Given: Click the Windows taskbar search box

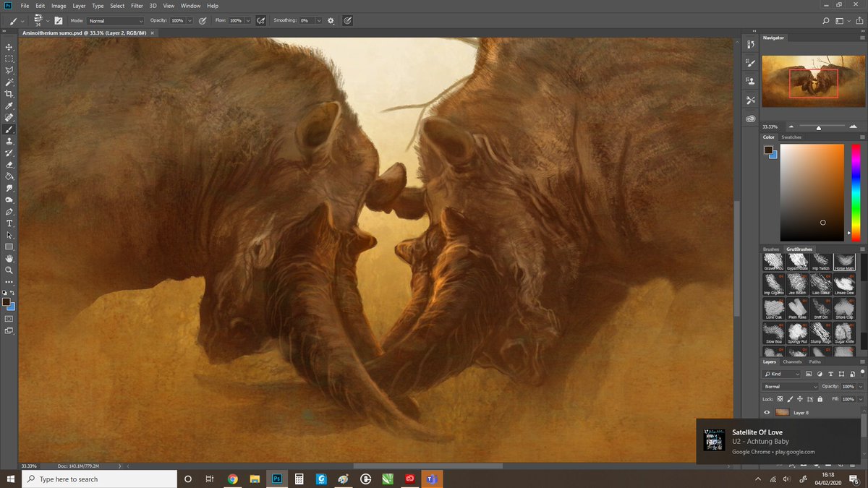Looking at the screenshot, I should [x=98, y=479].
